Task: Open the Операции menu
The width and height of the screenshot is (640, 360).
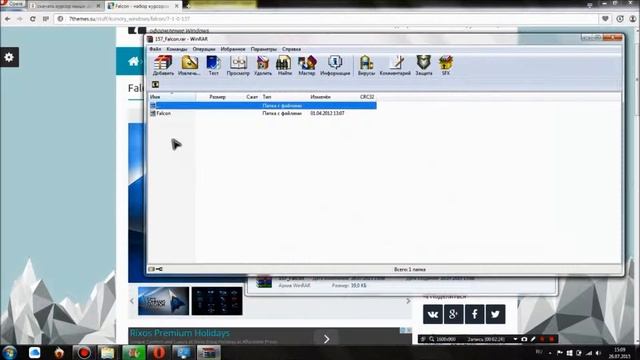Action: pos(204,49)
